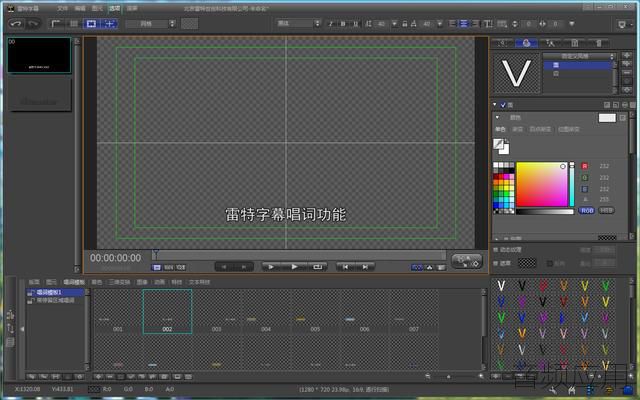Viewport: 640px width, 400px height.
Task: Click the vertical hue slider
Action: tap(572, 184)
